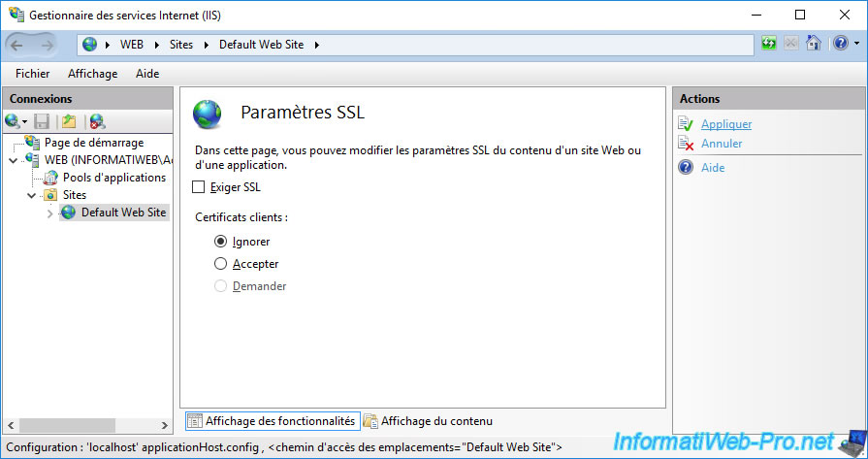Select Pools d'applications in the tree
868x459 pixels.
(113, 178)
